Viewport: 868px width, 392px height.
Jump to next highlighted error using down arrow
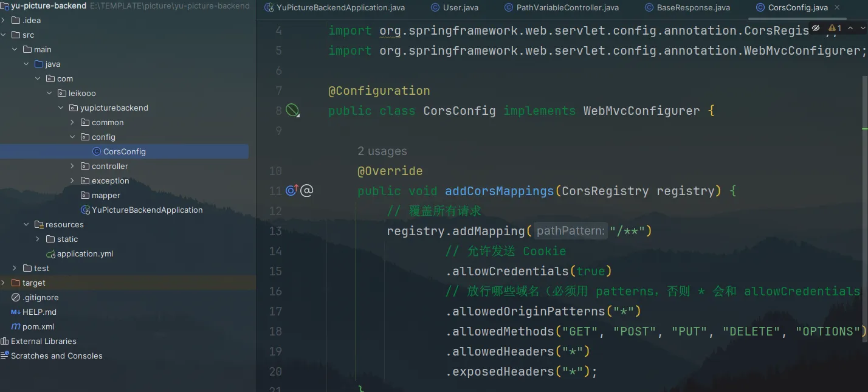click(x=863, y=28)
